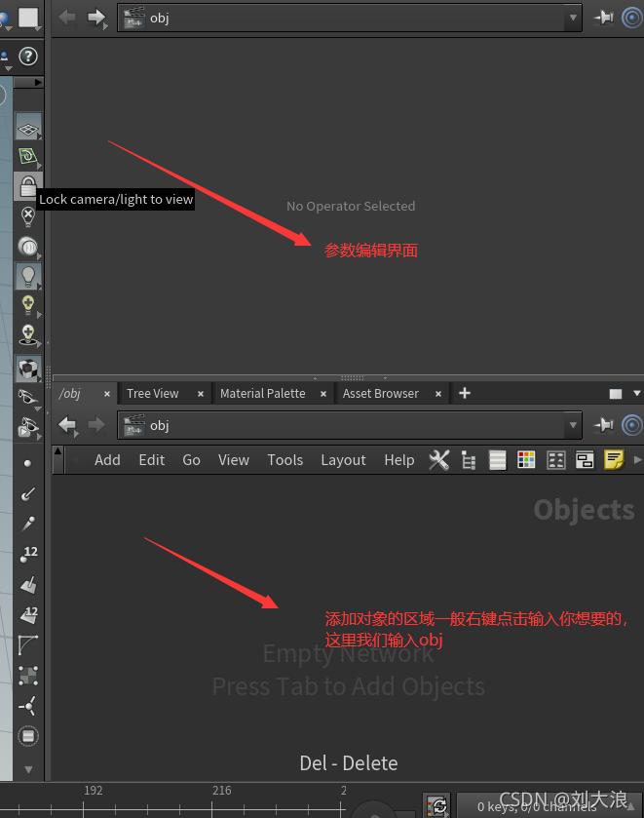Click the parameter pane obj path field
Image resolution: width=644 pixels, height=818 pixels.
coord(350,18)
